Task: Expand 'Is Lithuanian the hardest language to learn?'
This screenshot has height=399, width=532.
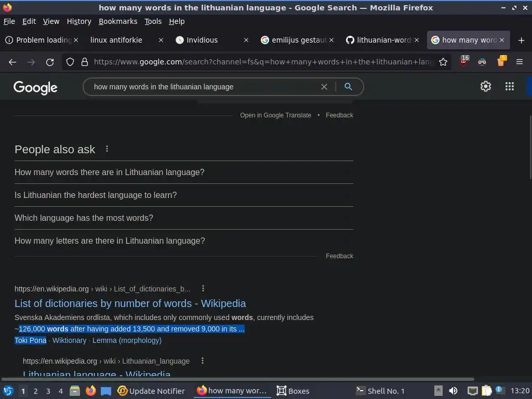Action: pyautogui.click(x=183, y=195)
